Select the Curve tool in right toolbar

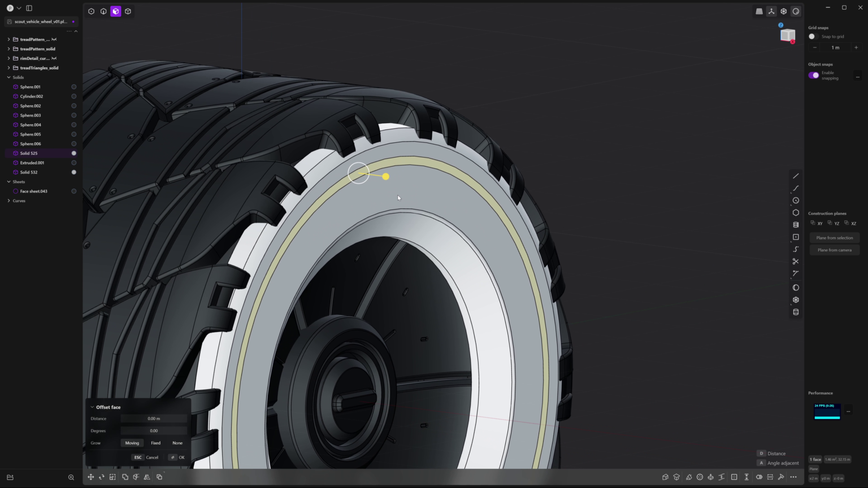pyautogui.click(x=796, y=188)
